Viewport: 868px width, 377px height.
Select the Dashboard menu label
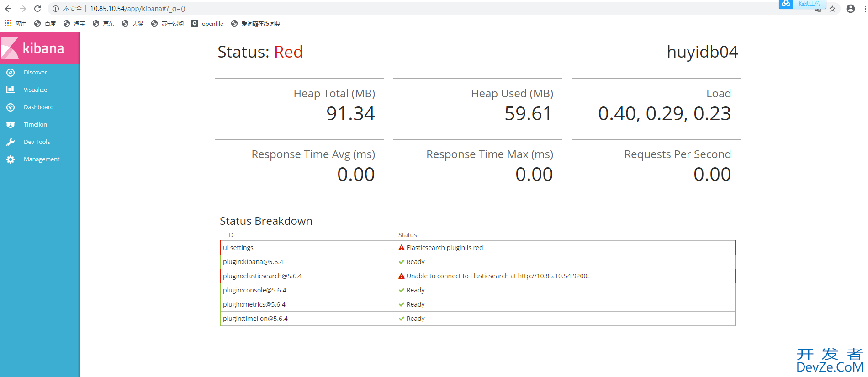click(38, 107)
